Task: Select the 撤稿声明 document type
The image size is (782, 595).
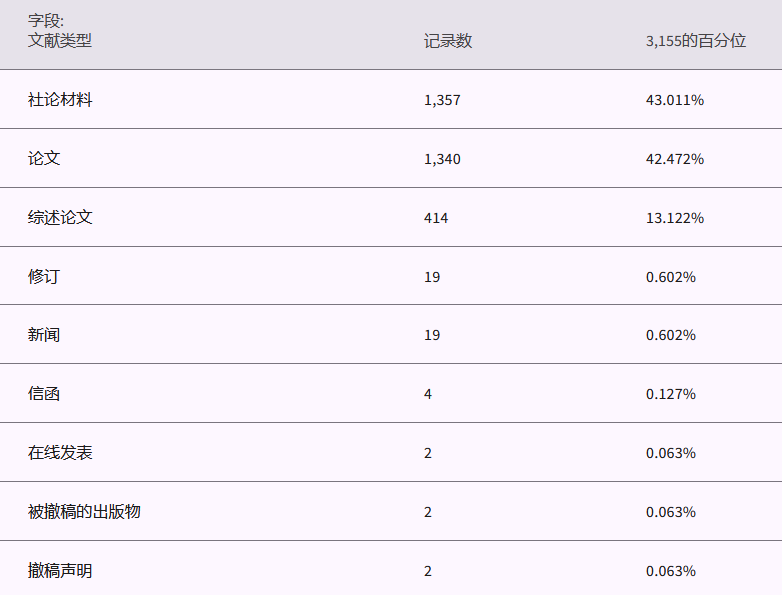Action: coord(60,571)
